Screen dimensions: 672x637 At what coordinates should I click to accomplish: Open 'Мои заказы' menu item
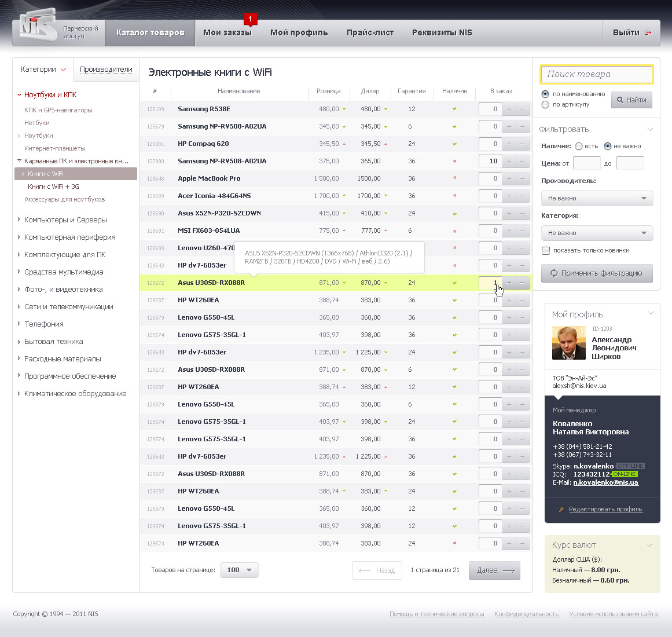pyautogui.click(x=227, y=32)
